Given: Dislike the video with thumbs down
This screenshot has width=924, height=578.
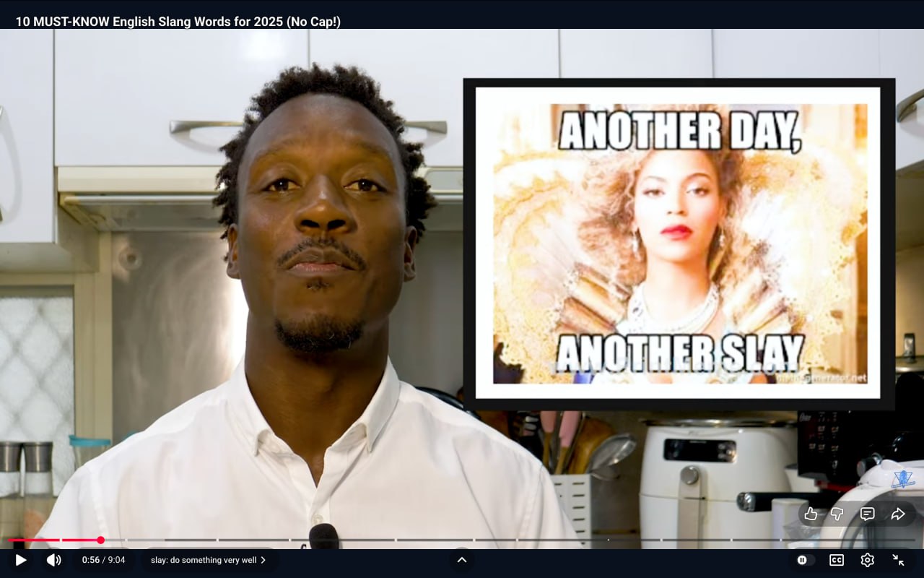Looking at the screenshot, I should 837,514.
